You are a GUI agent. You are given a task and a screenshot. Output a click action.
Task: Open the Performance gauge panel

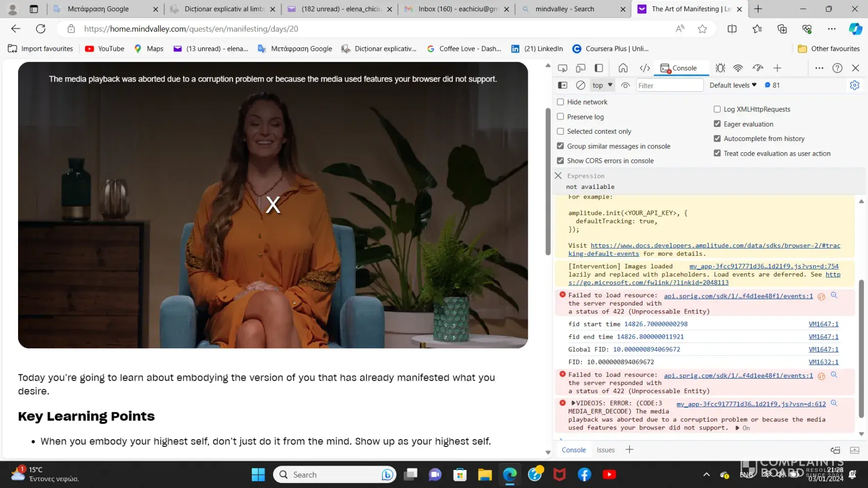click(x=758, y=68)
